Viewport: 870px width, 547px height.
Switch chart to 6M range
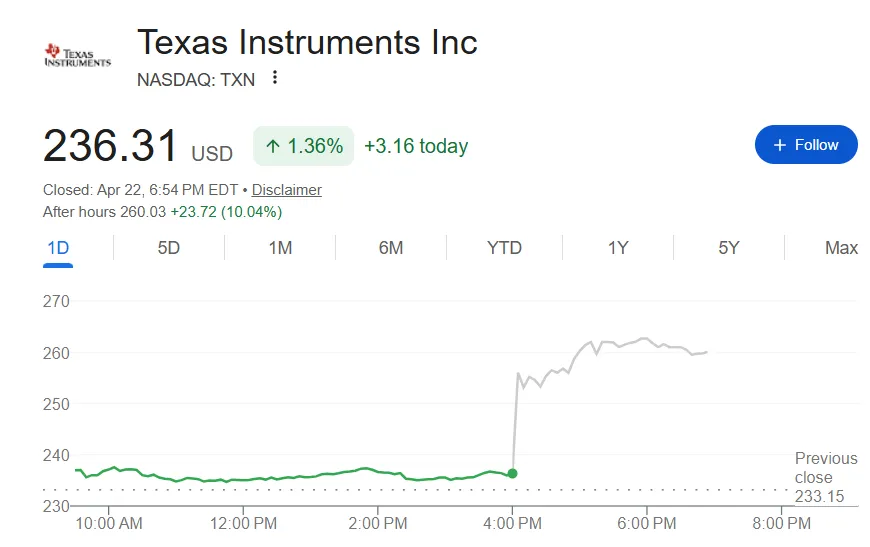pyautogui.click(x=391, y=248)
